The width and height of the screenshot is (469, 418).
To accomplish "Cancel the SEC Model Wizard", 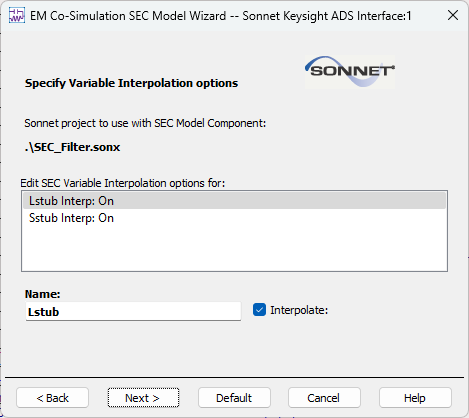I will pyautogui.click(x=324, y=398).
